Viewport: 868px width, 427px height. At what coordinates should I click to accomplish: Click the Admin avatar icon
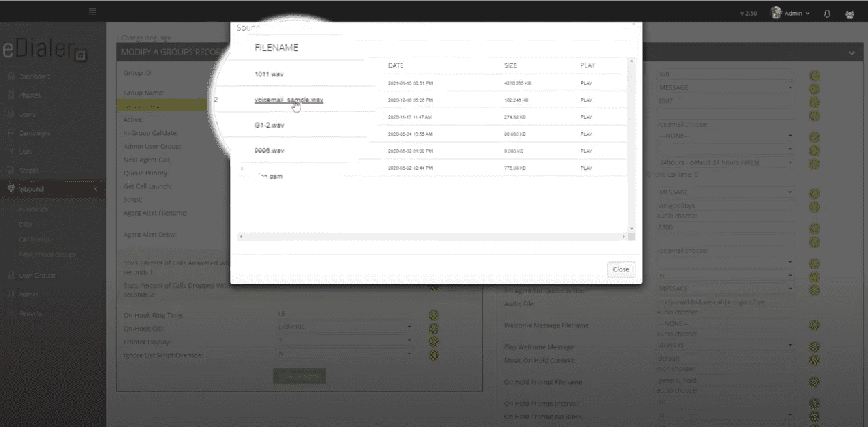click(776, 13)
